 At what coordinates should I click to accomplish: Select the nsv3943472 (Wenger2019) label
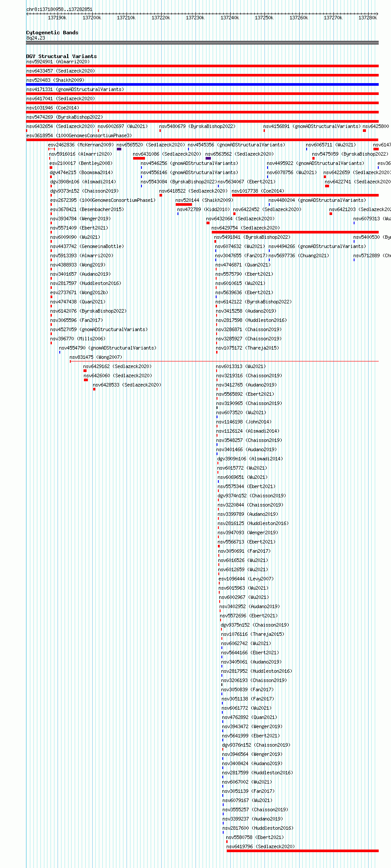[x=252, y=726]
